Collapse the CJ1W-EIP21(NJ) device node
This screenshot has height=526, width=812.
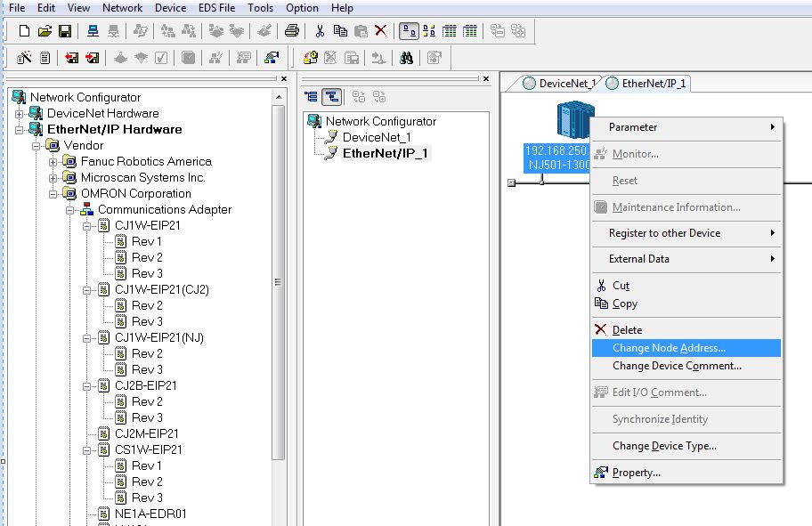tap(87, 338)
